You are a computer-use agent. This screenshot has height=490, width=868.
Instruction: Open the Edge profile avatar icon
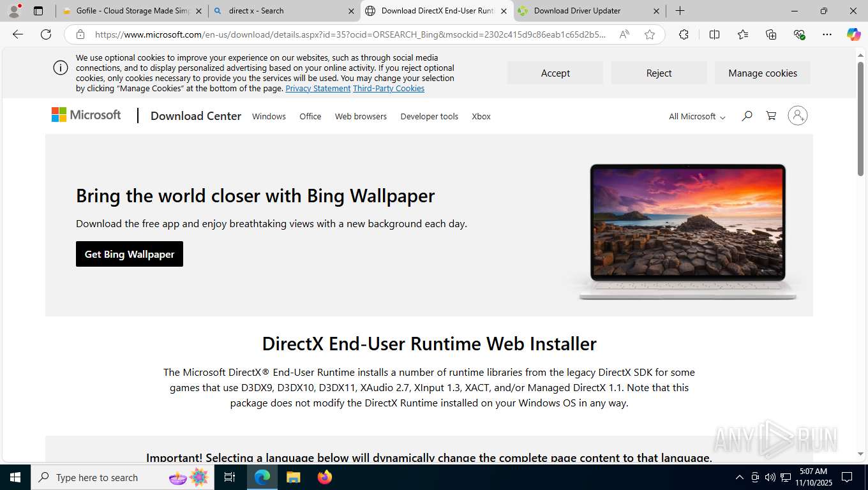pyautogui.click(x=13, y=11)
